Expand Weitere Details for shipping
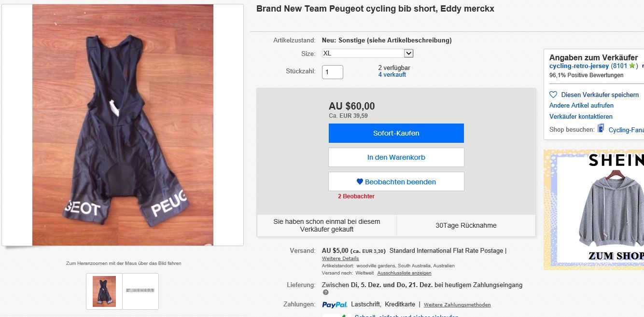The height and width of the screenshot is (317, 644). click(340, 259)
